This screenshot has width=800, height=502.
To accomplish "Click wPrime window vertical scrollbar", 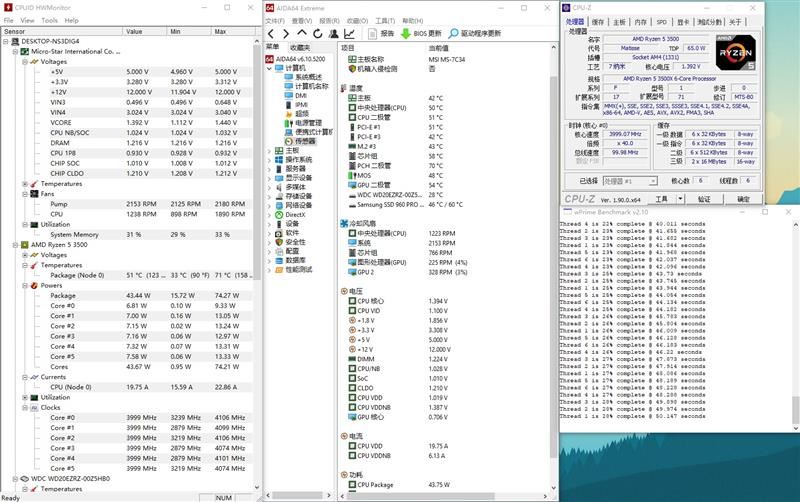I will pos(796,410).
